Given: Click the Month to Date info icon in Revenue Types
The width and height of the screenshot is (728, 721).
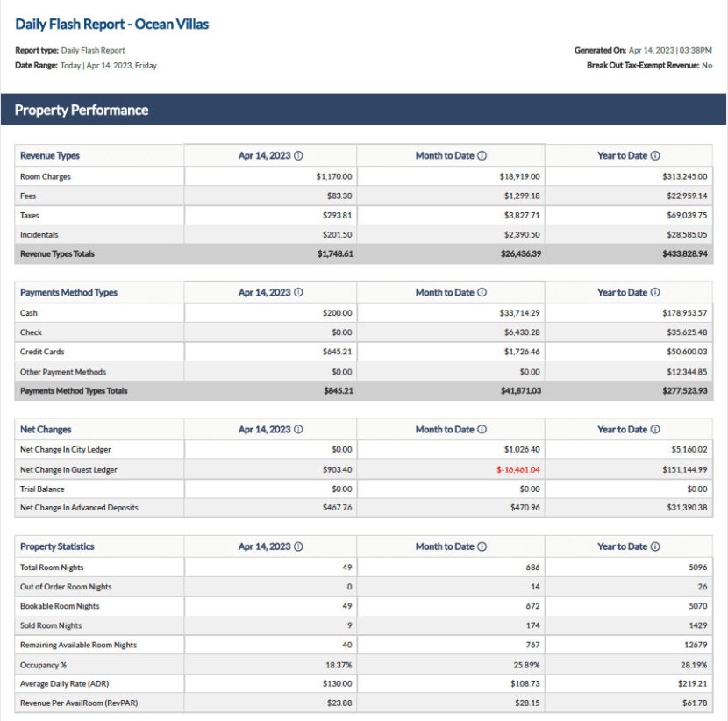Looking at the screenshot, I should (482, 155).
